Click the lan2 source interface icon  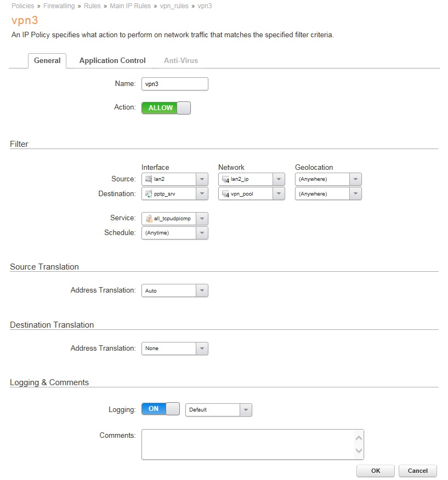tap(148, 179)
